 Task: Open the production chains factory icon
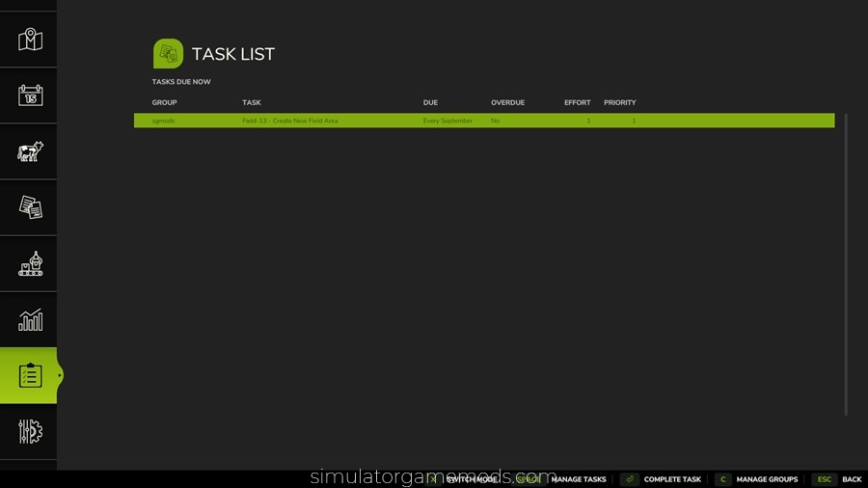[x=30, y=263]
